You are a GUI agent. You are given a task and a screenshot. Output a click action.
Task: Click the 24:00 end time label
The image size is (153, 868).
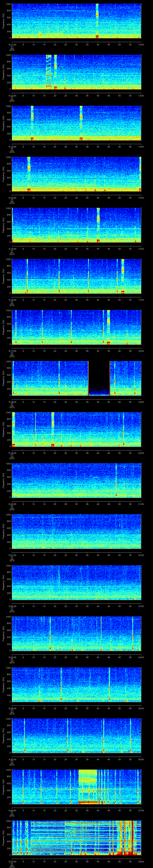[x=141, y=657]
